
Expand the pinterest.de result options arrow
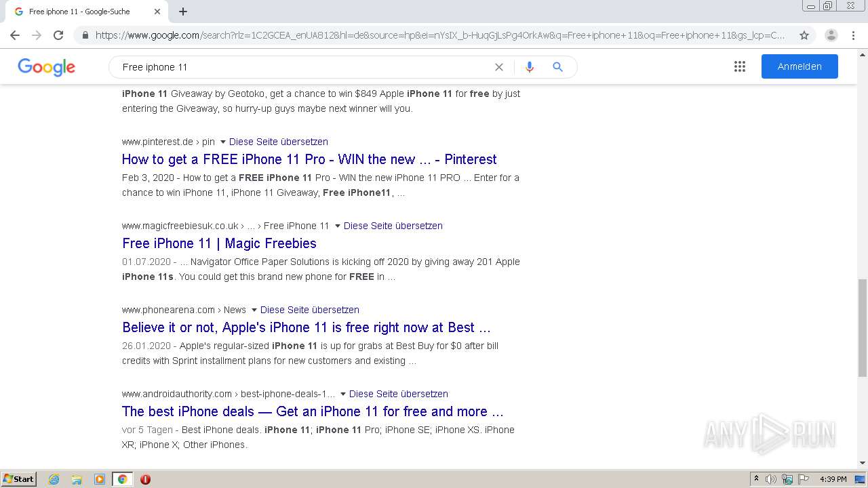click(223, 142)
